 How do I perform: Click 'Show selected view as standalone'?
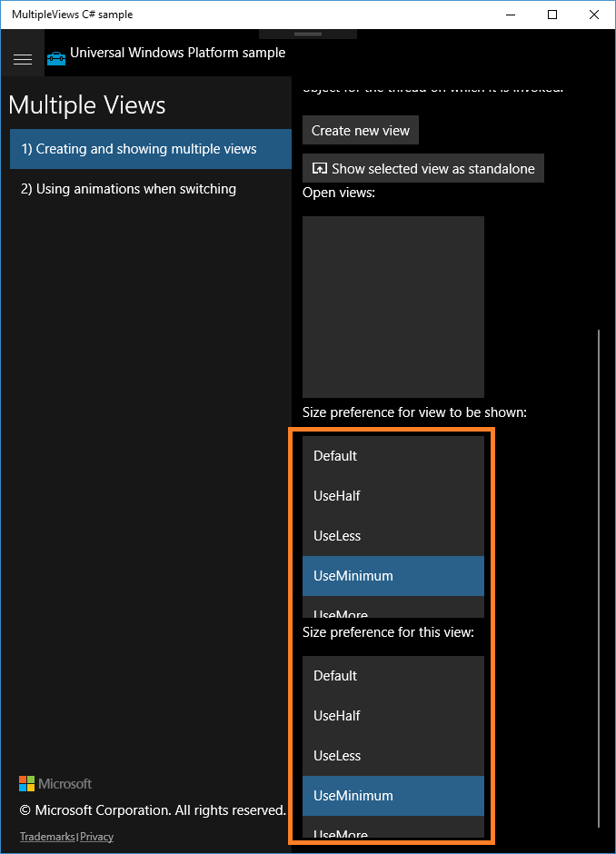point(422,168)
